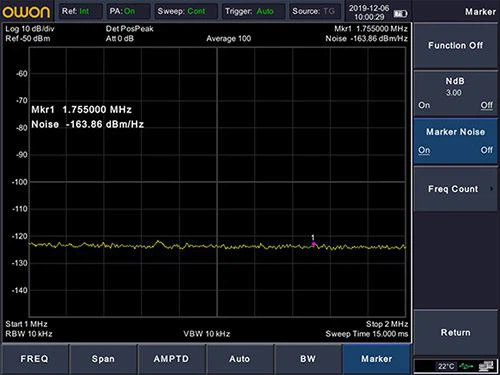Viewport: 500px width, 375px height.
Task: Open the BW menu
Action: coord(308,359)
